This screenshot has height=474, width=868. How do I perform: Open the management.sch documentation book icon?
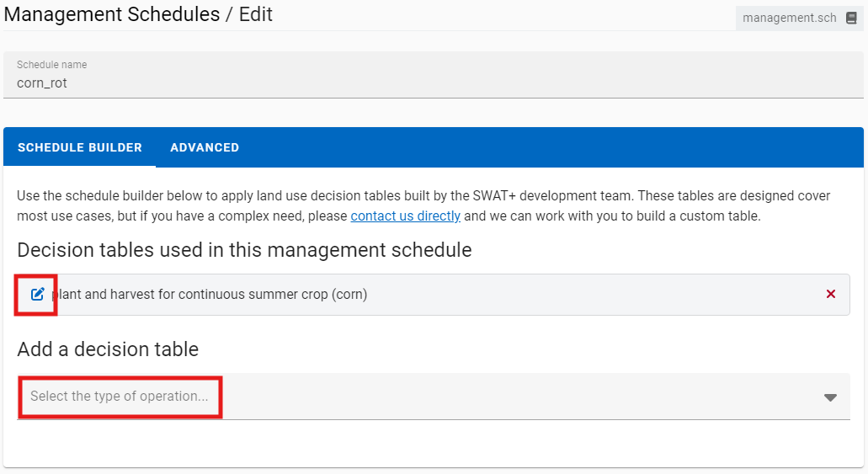coord(851,18)
